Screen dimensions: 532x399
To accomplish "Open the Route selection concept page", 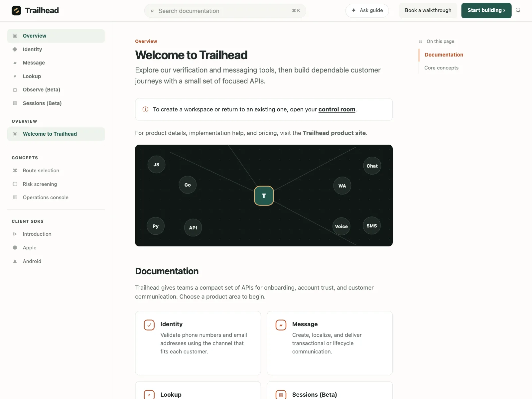I will tap(56, 171).
